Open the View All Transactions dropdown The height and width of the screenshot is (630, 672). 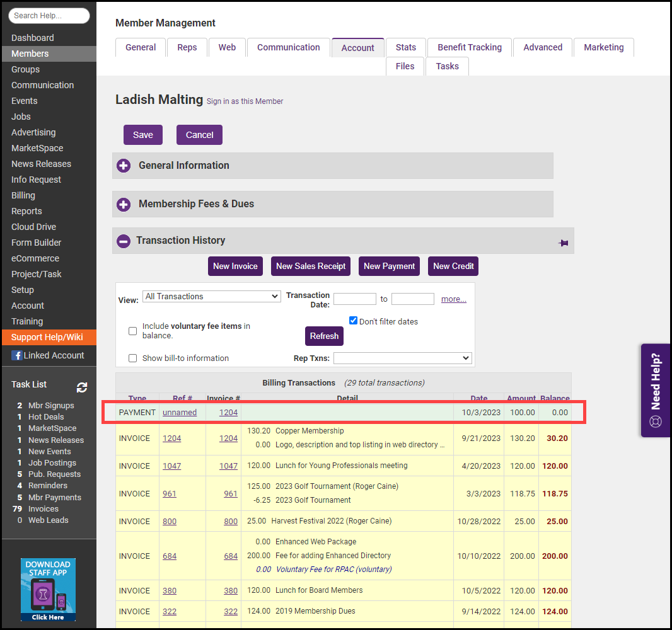211,296
